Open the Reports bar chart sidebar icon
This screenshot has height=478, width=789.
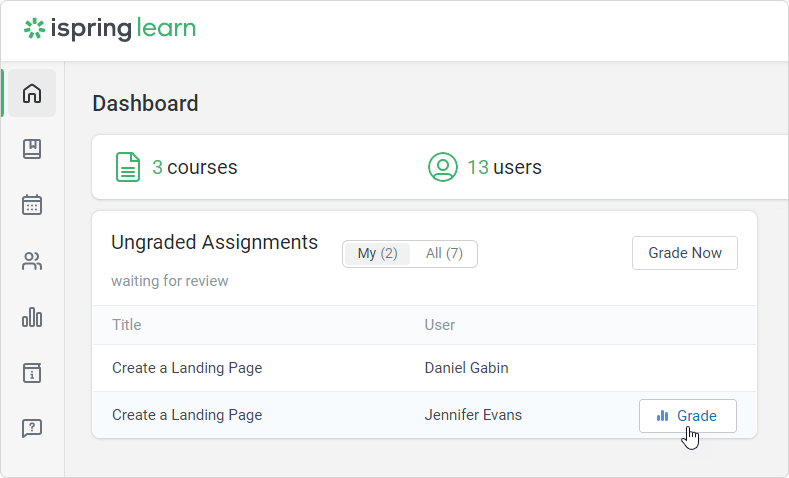[x=32, y=318]
